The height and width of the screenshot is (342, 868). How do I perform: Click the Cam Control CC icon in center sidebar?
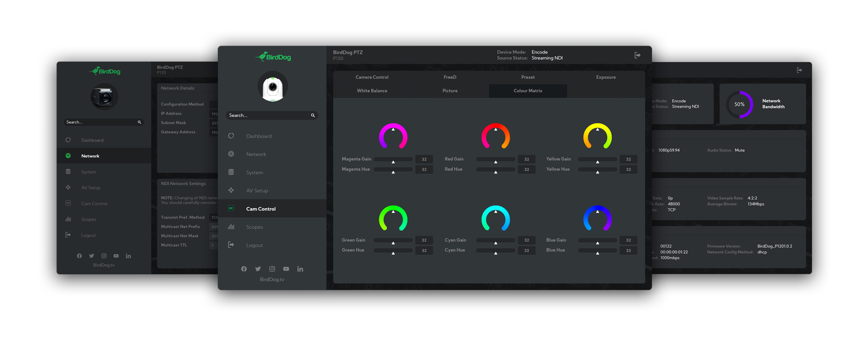pos(231,208)
